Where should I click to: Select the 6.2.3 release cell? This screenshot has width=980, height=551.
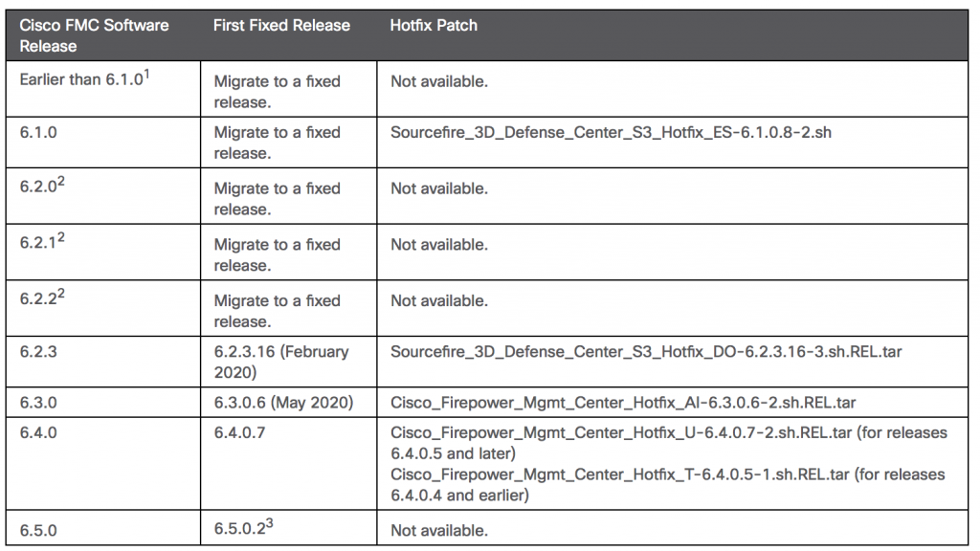coord(103,362)
